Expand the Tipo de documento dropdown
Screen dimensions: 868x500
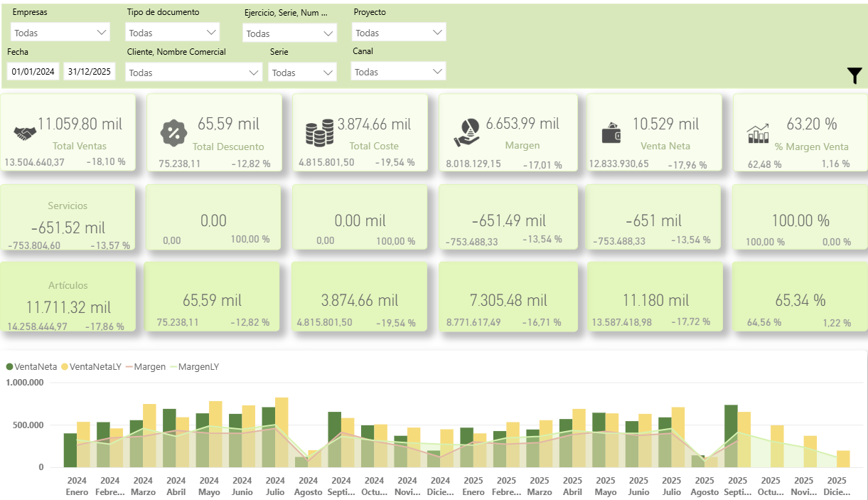pyautogui.click(x=172, y=33)
